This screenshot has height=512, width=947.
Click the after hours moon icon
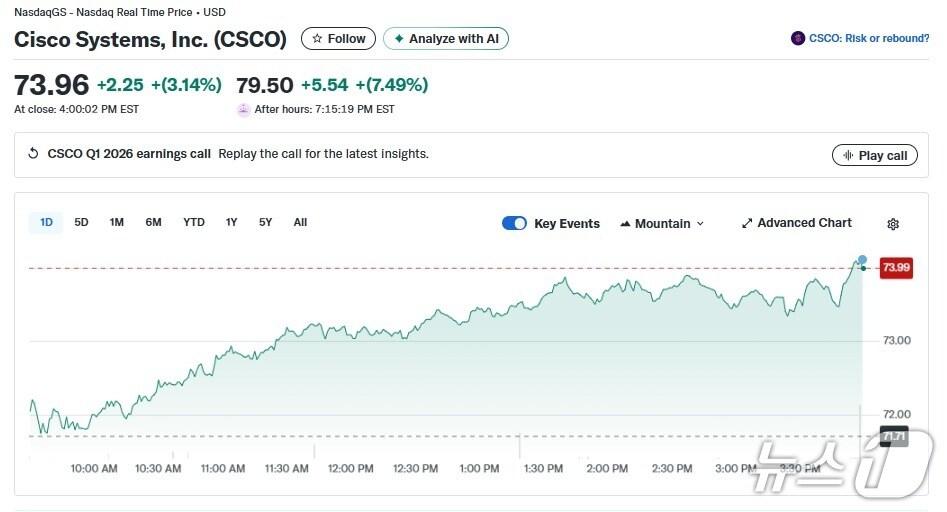pyautogui.click(x=243, y=110)
